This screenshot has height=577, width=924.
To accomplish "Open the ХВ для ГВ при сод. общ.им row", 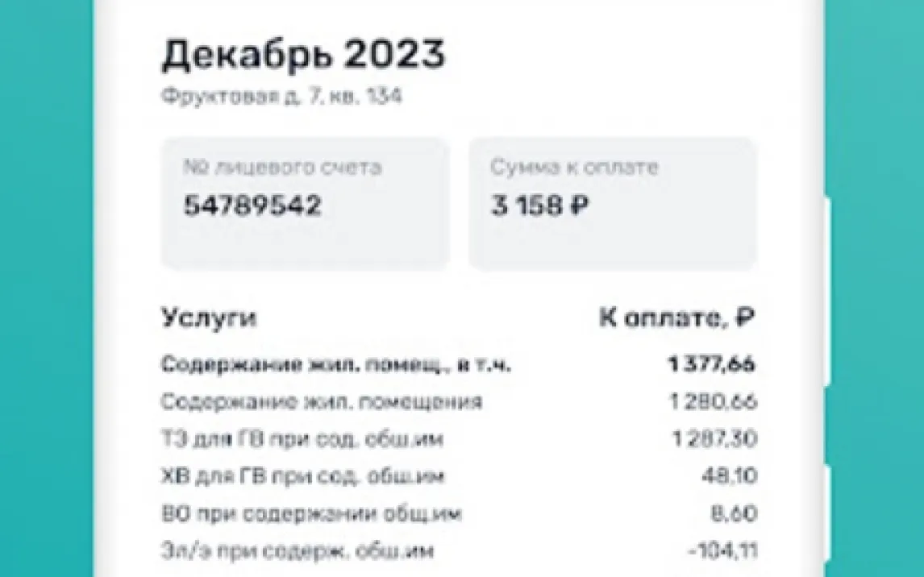I will click(x=302, y=476).
